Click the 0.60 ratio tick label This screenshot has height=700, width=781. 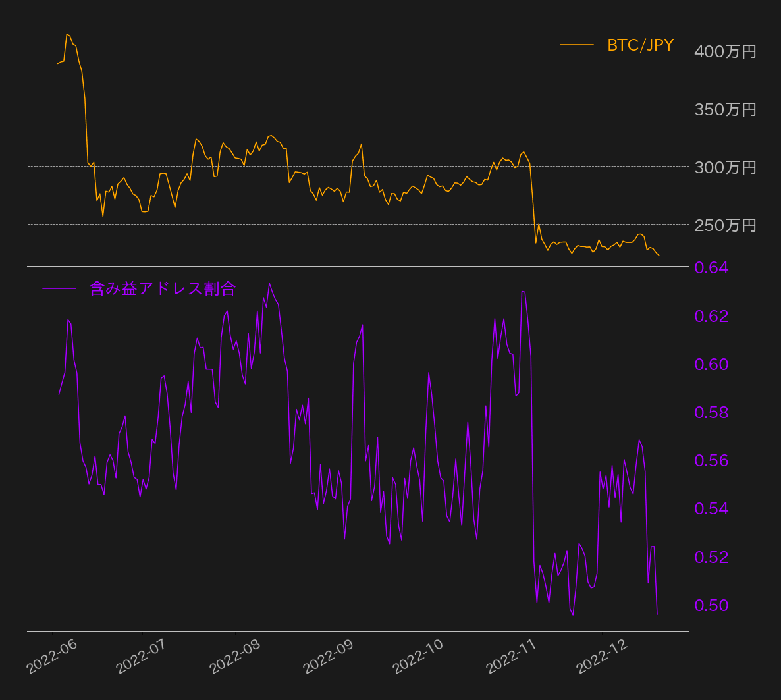click(711, 364)
